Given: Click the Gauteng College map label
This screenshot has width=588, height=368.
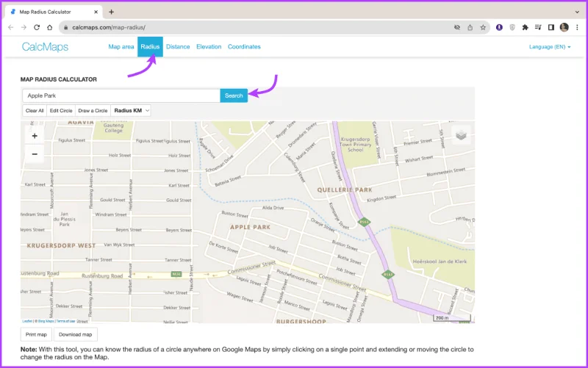Looking at the screenshot, I should tap(113, 128).
